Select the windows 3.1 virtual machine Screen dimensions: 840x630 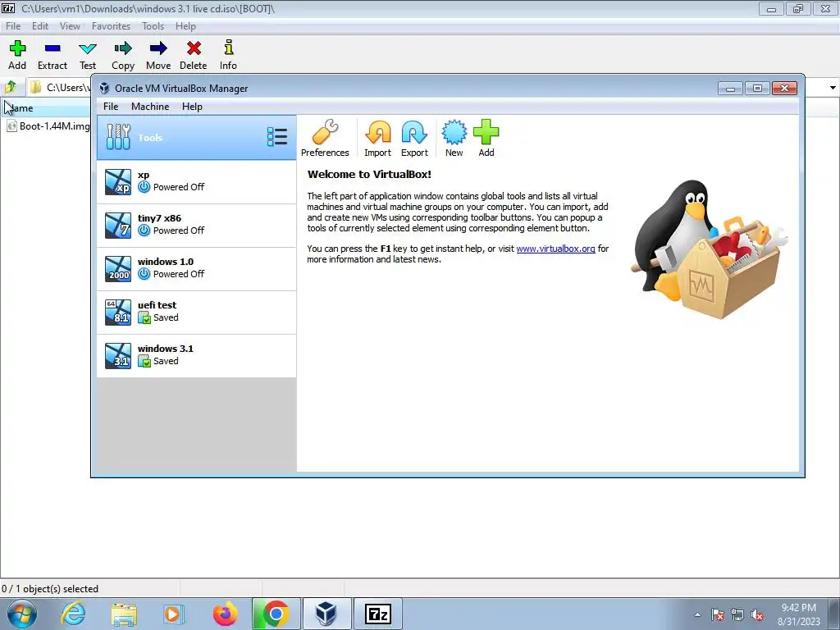pos(196,355)
